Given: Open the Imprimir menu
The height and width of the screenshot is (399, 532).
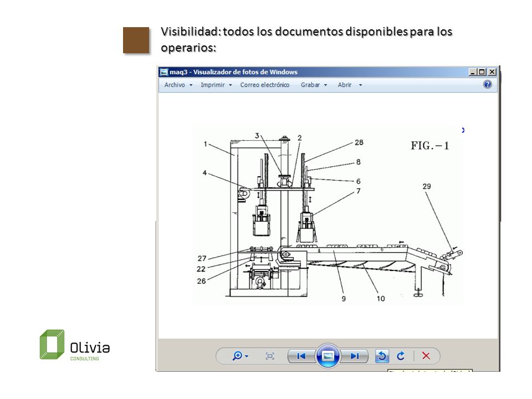Looking at the screenshot, I should [x=213, y=85].
